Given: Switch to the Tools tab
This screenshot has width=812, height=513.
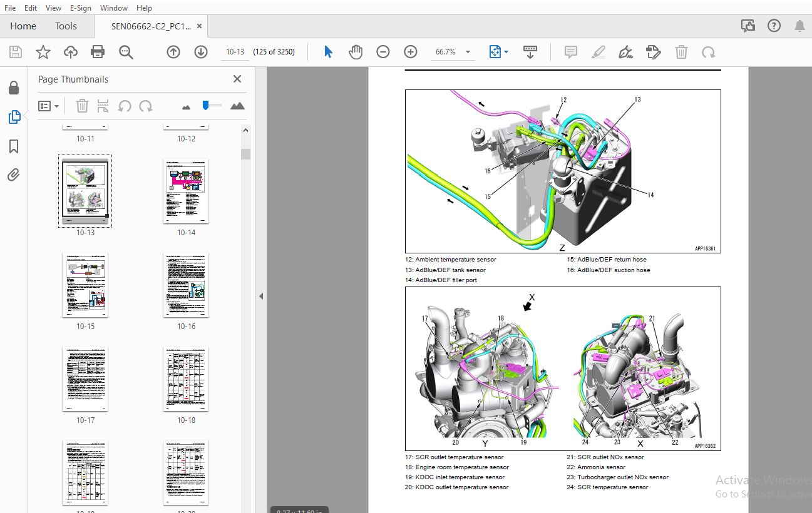Looking at the screenshot, I should 66,26.
